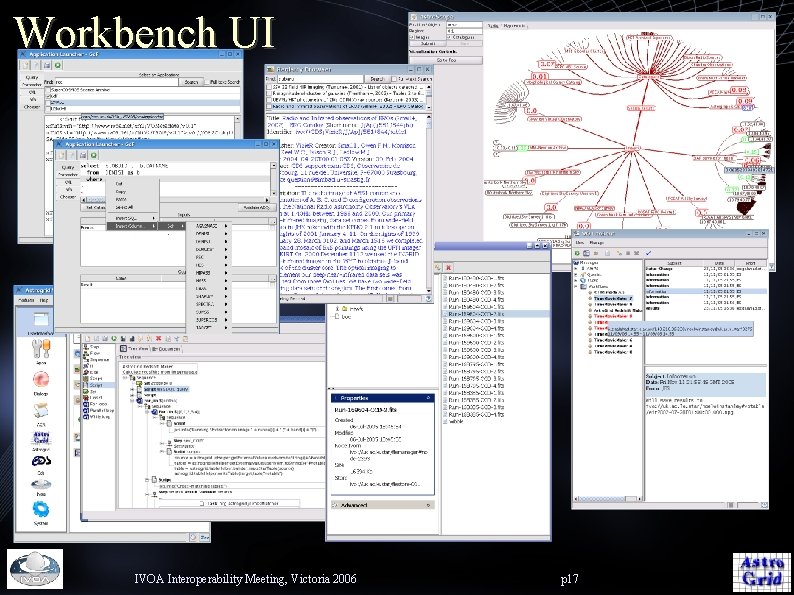This screenshot has height=595, width=794.
Task: Expand Workflows node in message browser tree
Action: pos(576,286)
